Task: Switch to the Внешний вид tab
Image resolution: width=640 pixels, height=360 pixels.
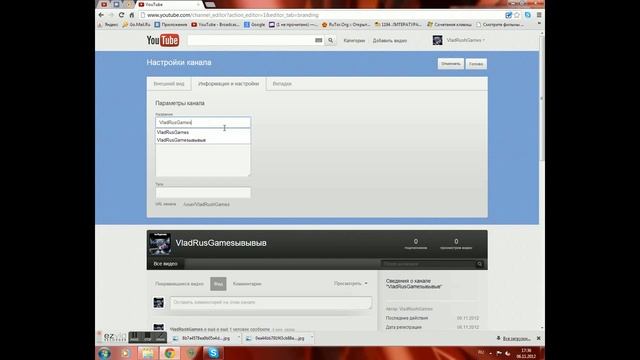Action: (169, 84)
